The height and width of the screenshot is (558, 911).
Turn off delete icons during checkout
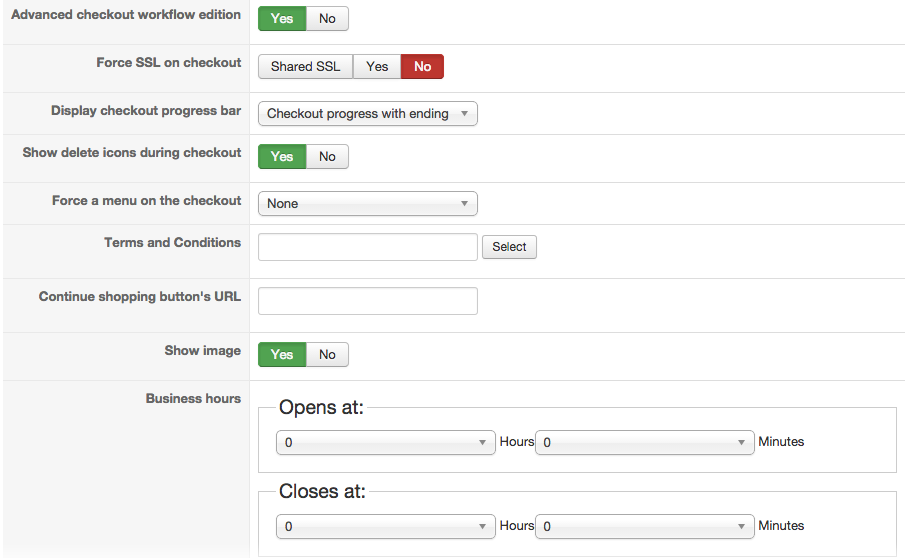coord(327,157)
